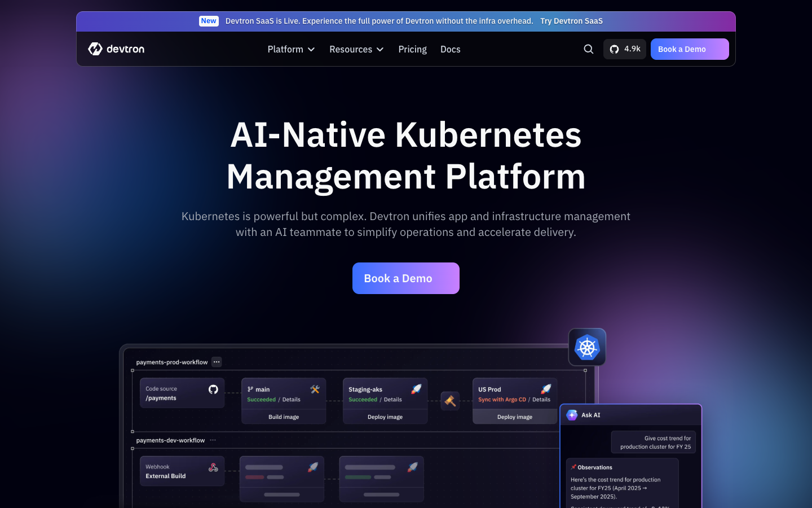Click rocket icon on second placeholder card
The width and height of the screenshot is (812, 508).
[413, 467]
